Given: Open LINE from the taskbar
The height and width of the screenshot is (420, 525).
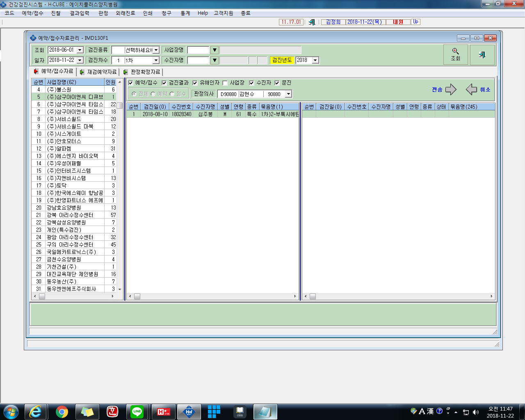Looking at the screenshot, I should [137, 411].
